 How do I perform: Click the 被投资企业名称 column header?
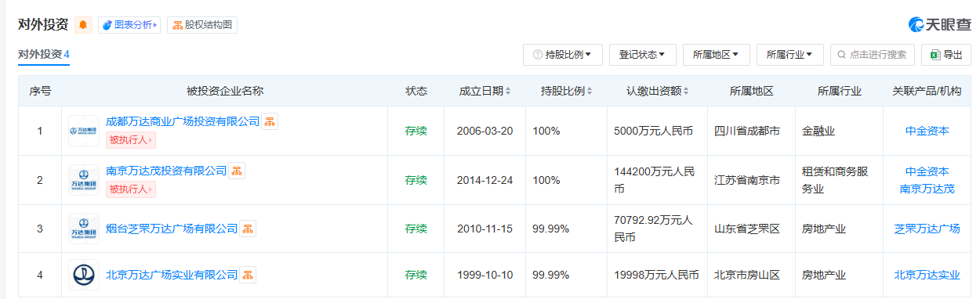click(x=225, y=91)
